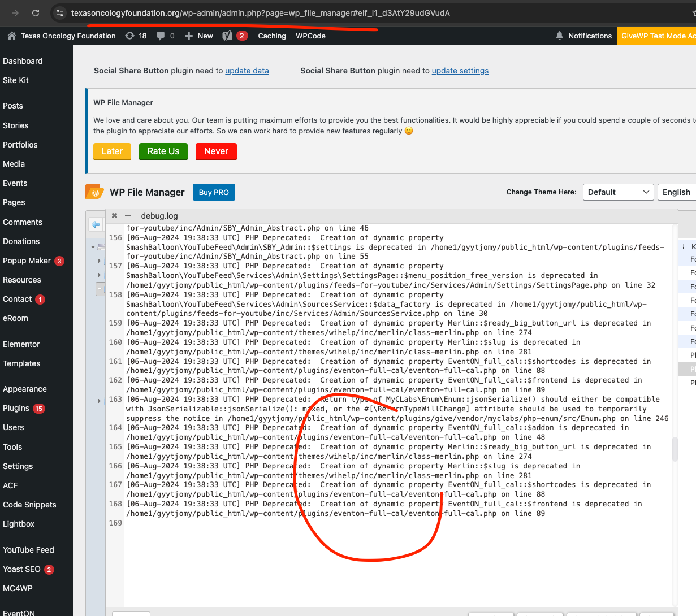Open the 18 pending updates icon
This screenshot has width=696, height=616.
129,36
